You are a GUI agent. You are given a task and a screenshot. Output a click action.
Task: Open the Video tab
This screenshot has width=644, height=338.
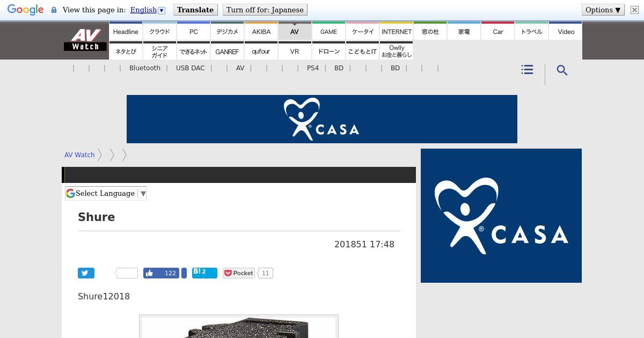[x=566, y=31]
